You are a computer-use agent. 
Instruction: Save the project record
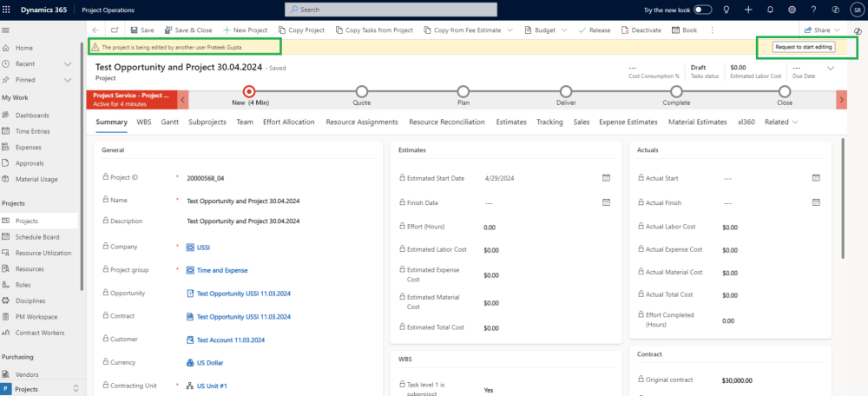coord(142,30)
